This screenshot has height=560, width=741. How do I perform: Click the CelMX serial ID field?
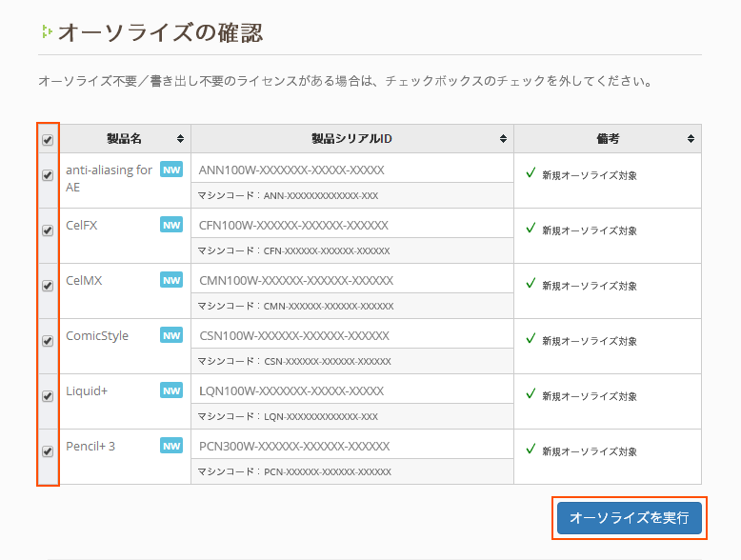click(x=352, y=280)
